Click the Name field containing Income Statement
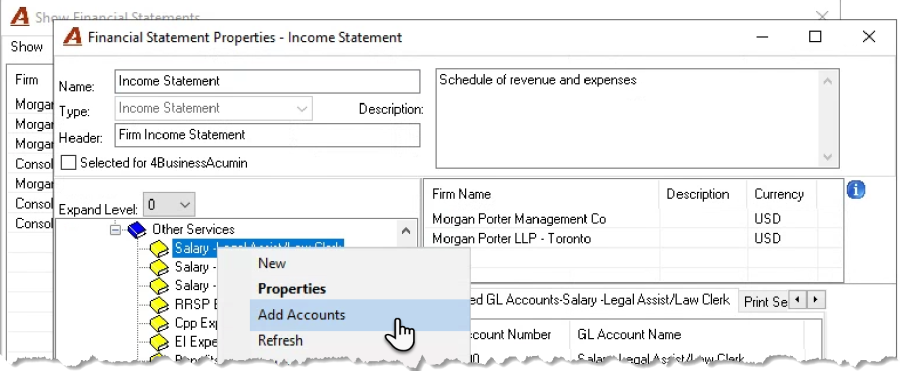This screenshot has width=900, height=371. 267,82
